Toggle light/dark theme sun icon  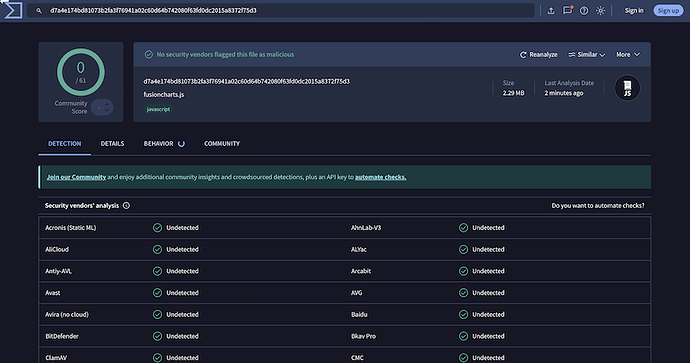click(x=601, y=11)
